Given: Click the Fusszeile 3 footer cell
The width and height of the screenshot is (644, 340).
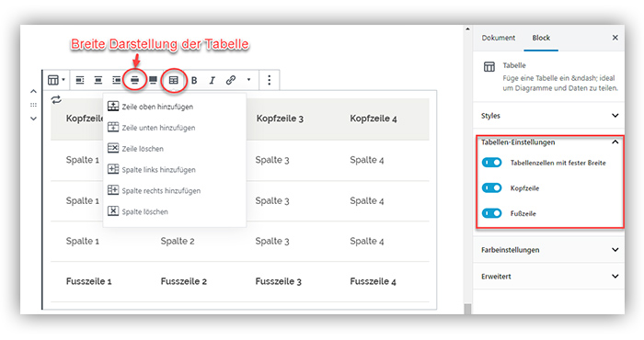Looking at the screenshot, I should [x=278, y=281].
